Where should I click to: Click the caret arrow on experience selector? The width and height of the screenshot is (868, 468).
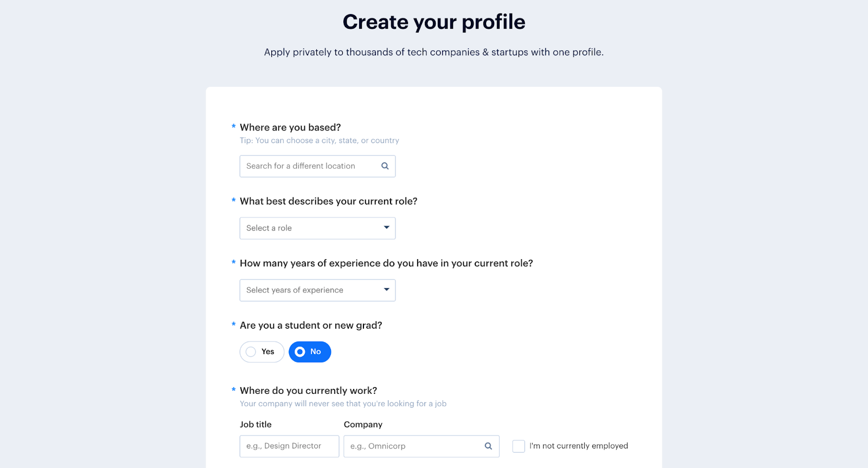(x=386, y=290)
